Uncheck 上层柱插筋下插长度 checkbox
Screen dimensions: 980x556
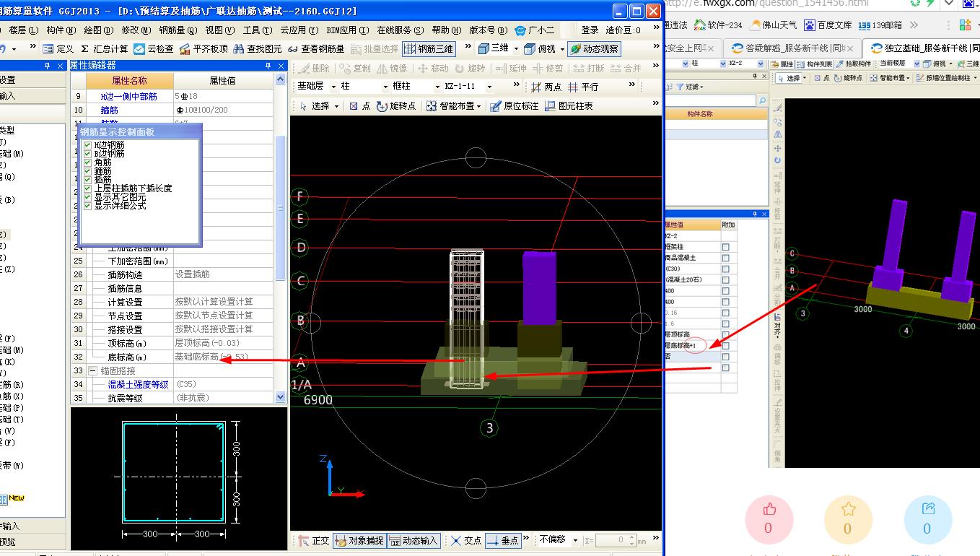pos(87,188)
